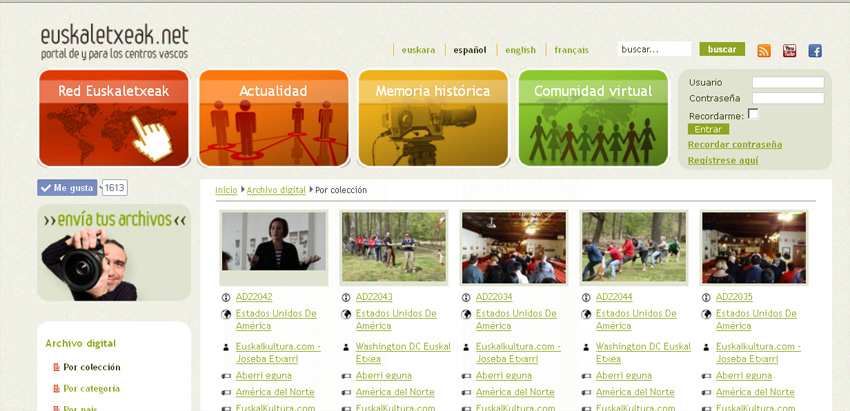850x411 pixels.
Task: Open the AD22034 indoor hall thumbnail
Action: point(514,247)
